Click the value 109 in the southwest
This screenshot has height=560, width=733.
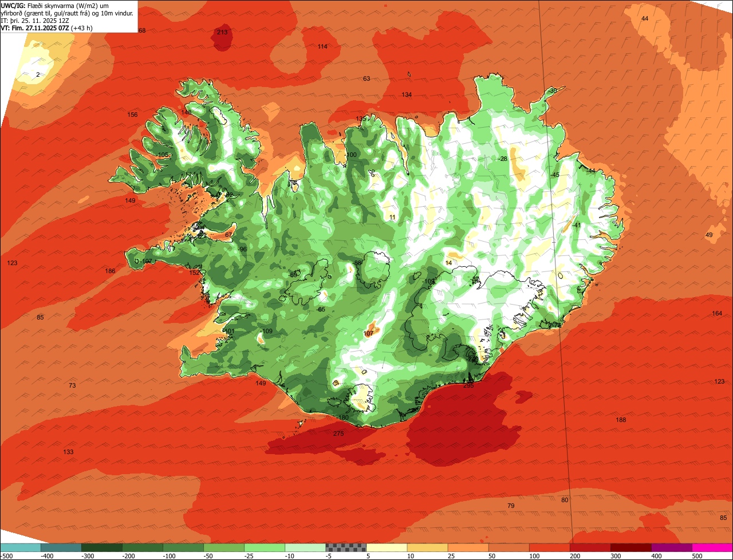point(267,331)
